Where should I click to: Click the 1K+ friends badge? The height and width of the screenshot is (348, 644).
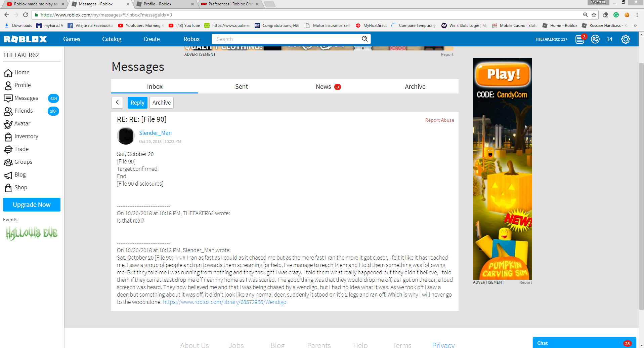tap(53, 111)
